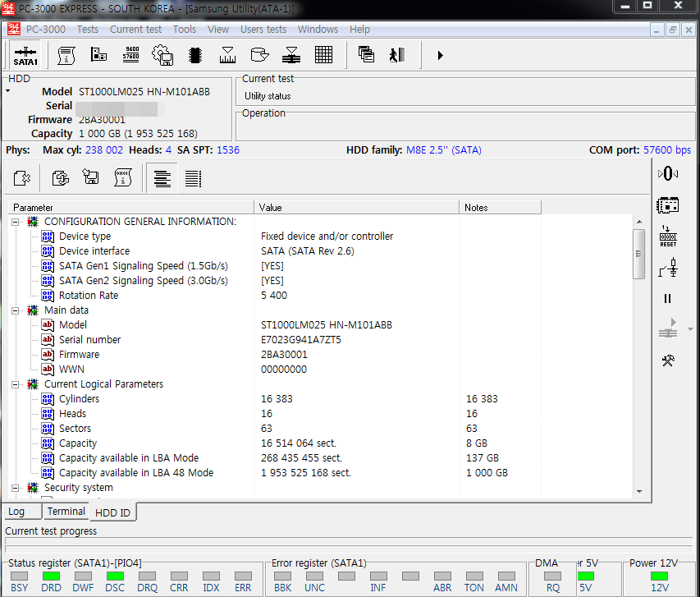Click the power switch circuit icon in the sidebar
The width and height of the screenshot is (700, 597).
[x=668, y=268]
